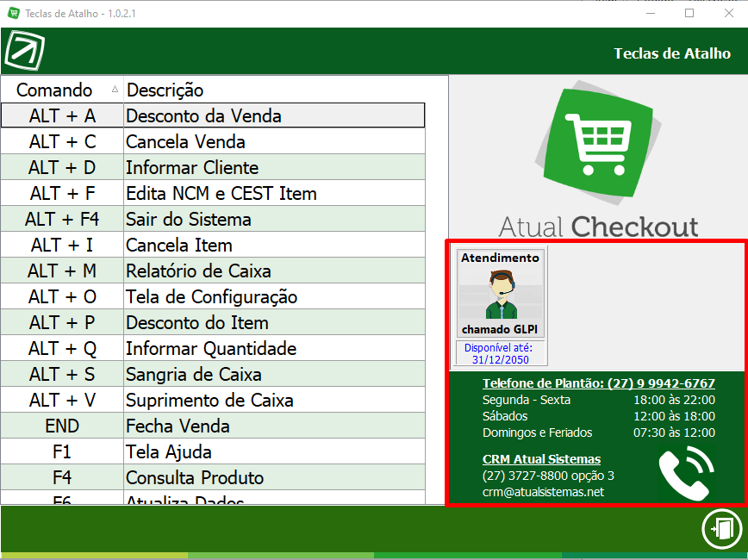This screenshot has width=748, height=560.
Task: Click the Descrição column header
Action: 274,90
